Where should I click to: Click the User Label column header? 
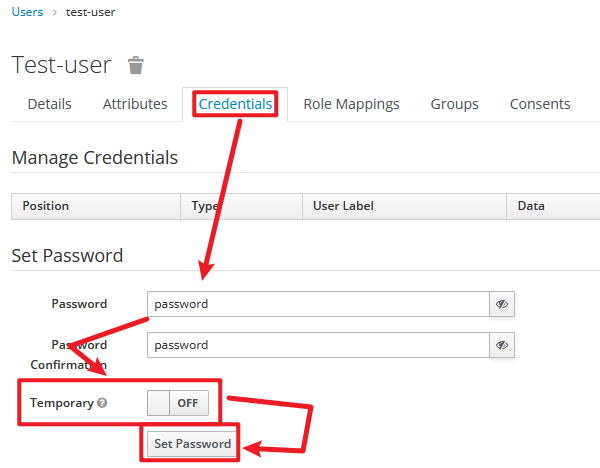click(x=404, y=206)
